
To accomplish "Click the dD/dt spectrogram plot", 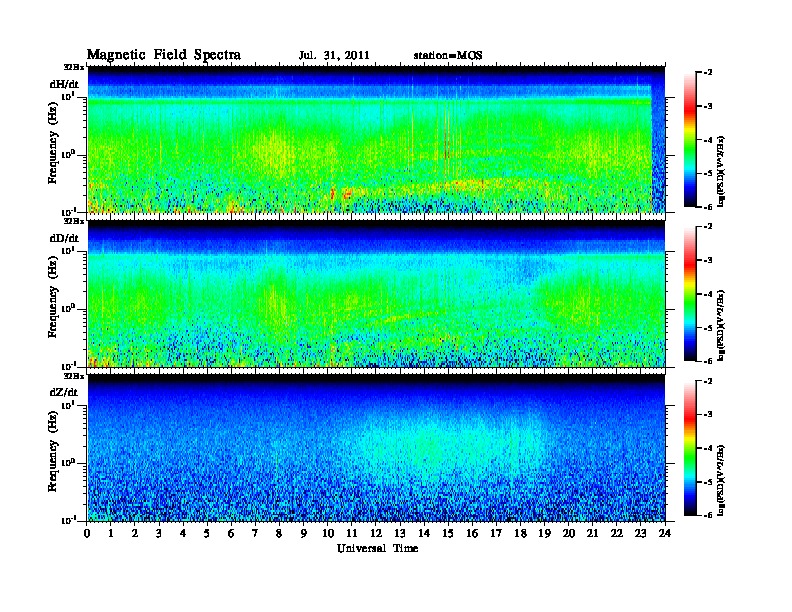I will click(376, 294).
